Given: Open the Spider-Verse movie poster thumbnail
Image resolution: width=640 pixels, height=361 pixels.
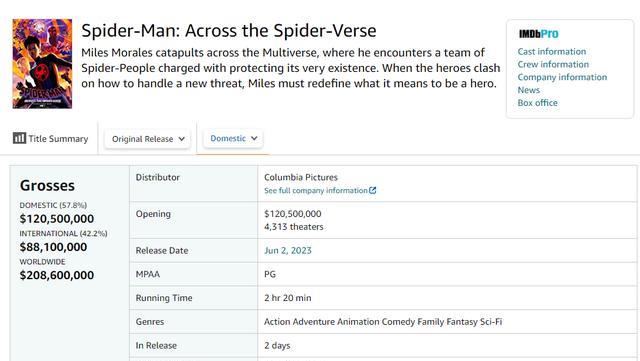Looking at the screenshot, I should tap(42, 64).
